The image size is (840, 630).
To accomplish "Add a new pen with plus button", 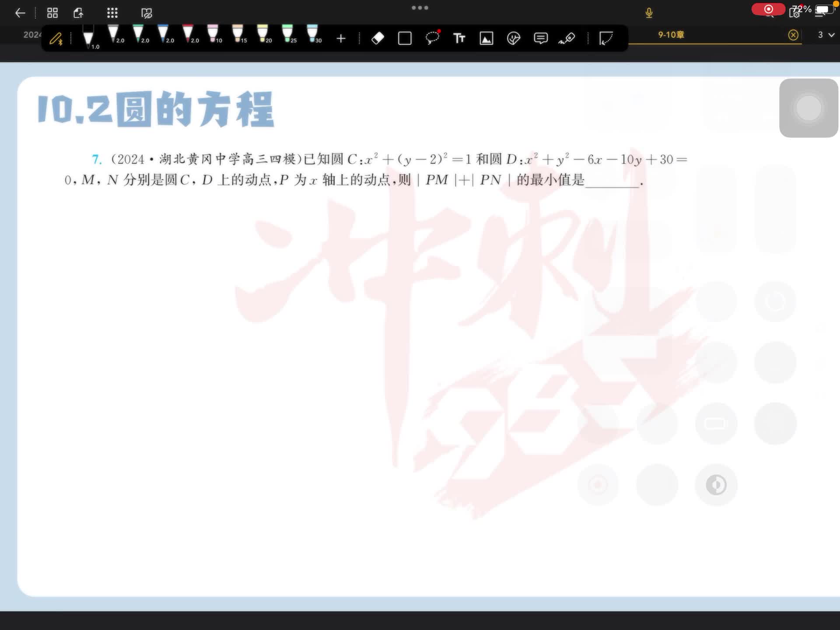I will click(341, 39).
